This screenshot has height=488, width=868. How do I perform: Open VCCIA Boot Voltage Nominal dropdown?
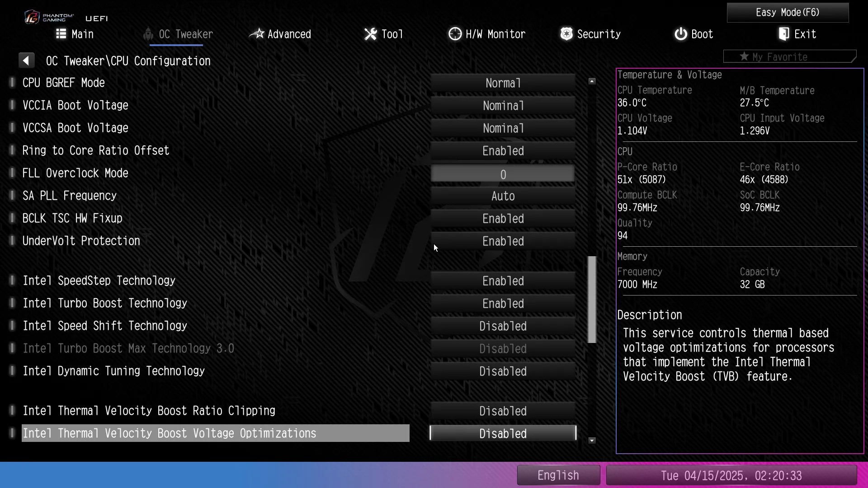503,106
